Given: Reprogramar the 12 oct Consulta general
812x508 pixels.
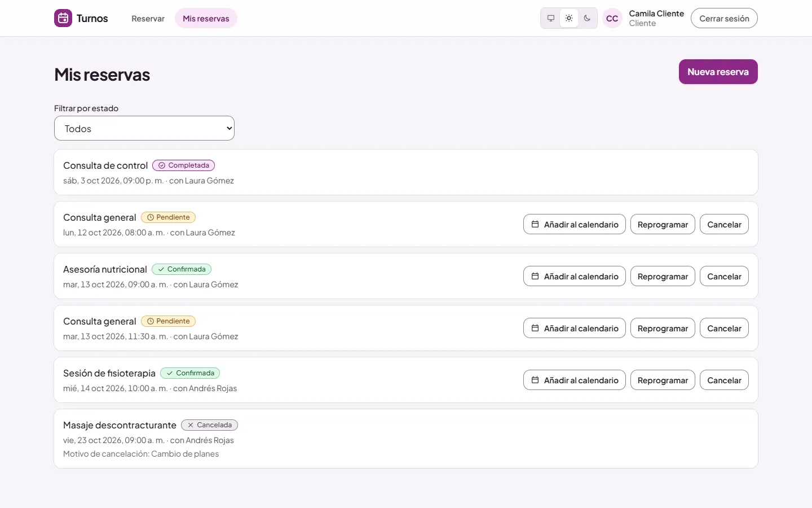Looking at the screenshot, I should 663,224.
